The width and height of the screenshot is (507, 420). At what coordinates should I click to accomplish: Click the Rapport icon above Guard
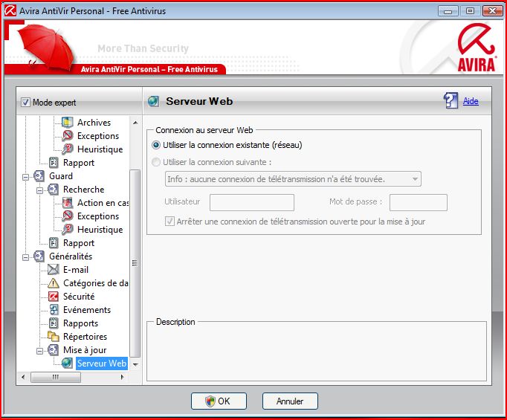(54, 162)
